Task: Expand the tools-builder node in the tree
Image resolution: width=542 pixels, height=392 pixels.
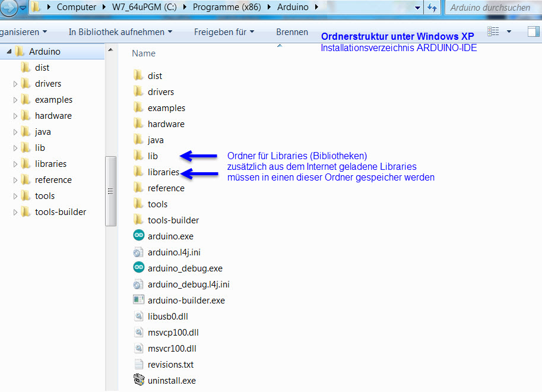Action: (x=15, y=212)
